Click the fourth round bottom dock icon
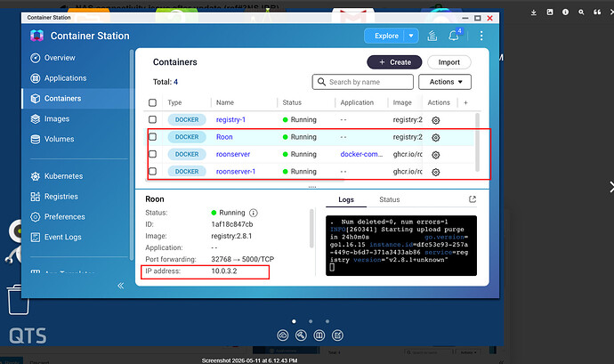The image size is (614, 364). (337, 336)
